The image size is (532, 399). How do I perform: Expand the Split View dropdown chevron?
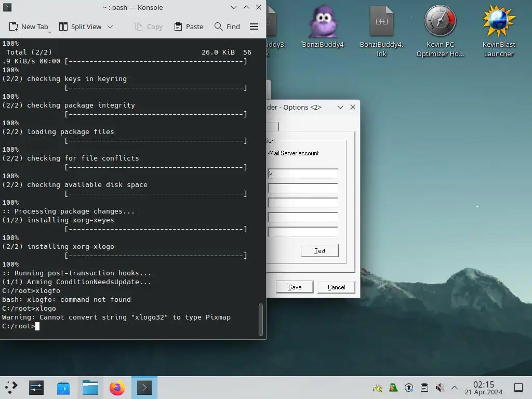110,26
